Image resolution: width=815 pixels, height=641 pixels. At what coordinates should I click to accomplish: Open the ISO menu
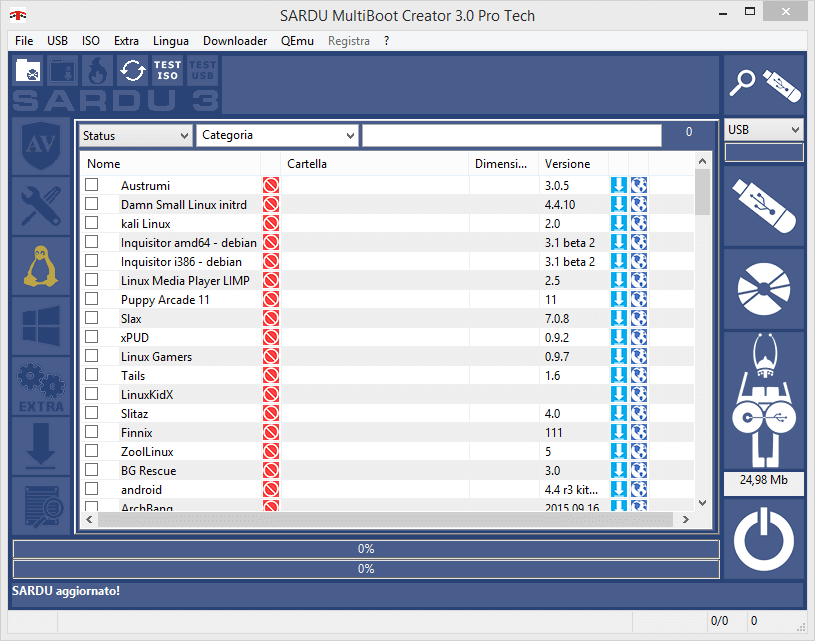pyautogui.click(x=90, y=41)
